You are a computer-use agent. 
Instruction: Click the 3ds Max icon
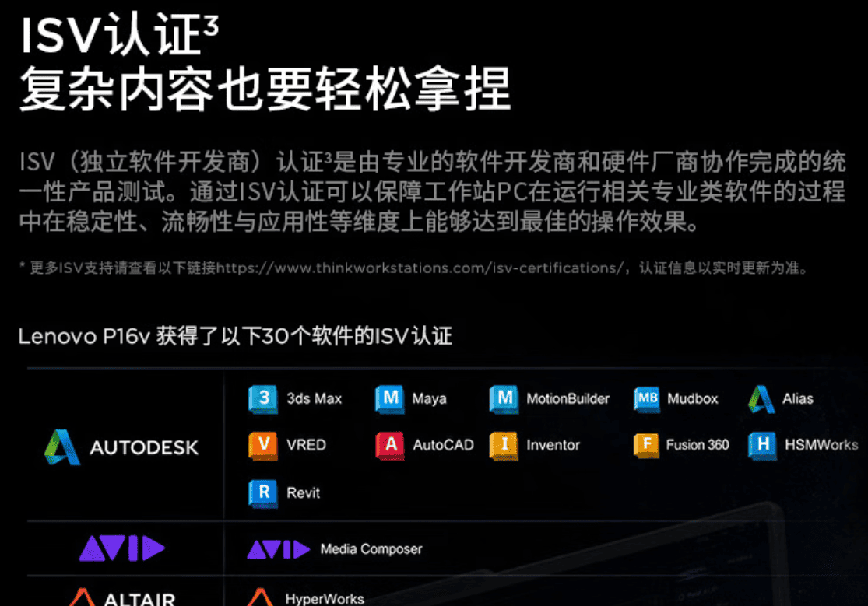tap(263, 399)
